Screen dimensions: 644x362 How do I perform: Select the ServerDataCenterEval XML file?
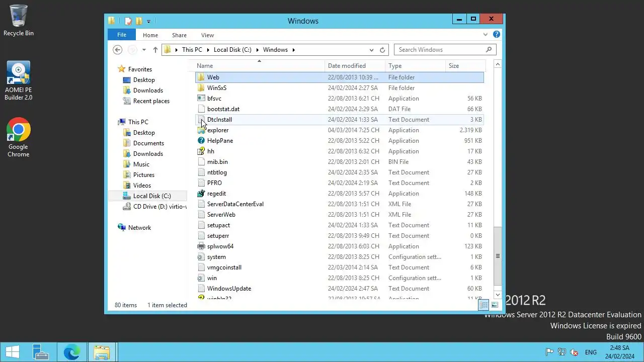(339, 204)
